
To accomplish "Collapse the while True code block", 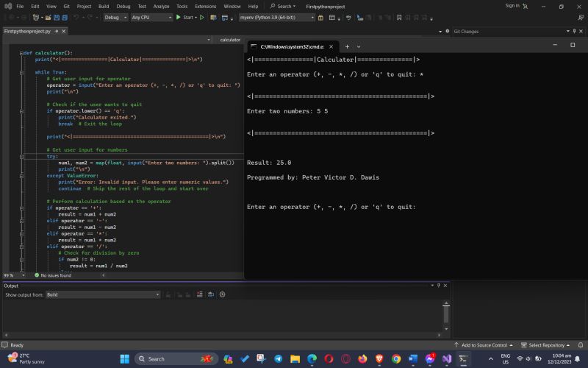I will tap(21, 72).
